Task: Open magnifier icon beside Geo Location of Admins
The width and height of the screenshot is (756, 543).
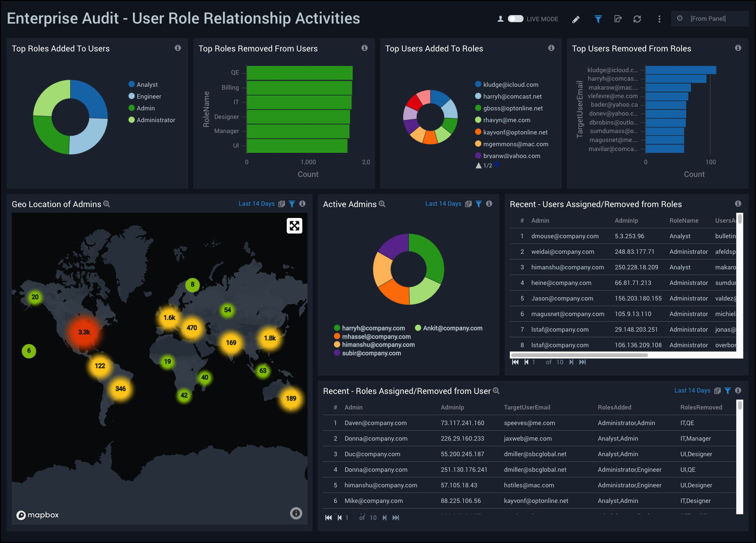Action: point(107,204)
